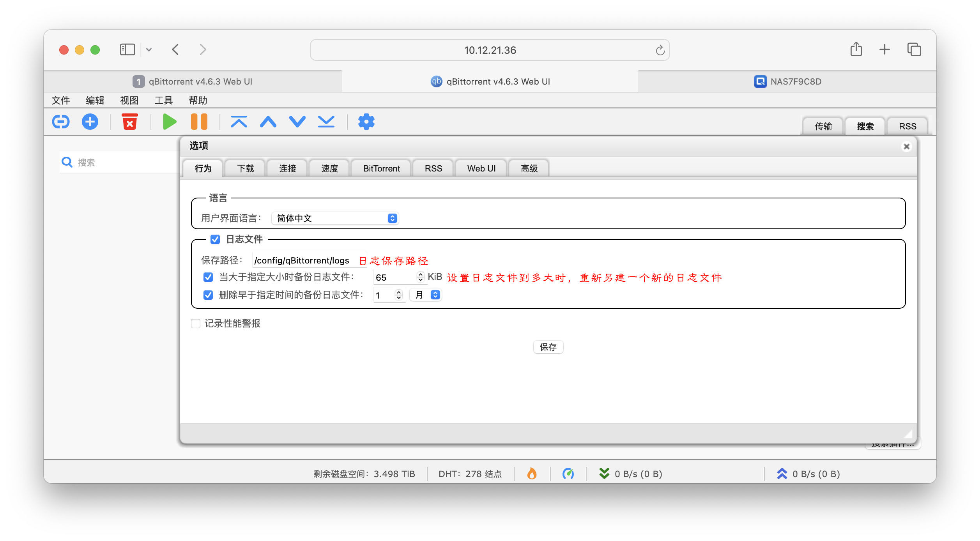Expand Safari sidebar options chevron

[x=149, y=50]
